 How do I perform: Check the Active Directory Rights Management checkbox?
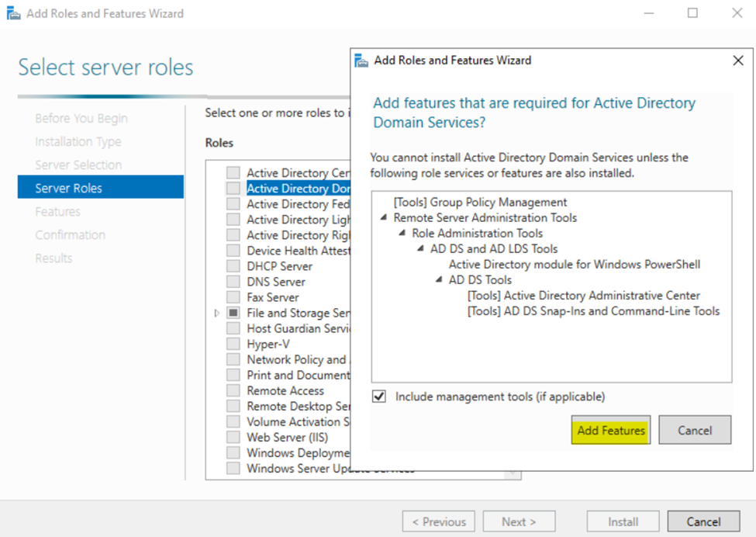(233, 235)
